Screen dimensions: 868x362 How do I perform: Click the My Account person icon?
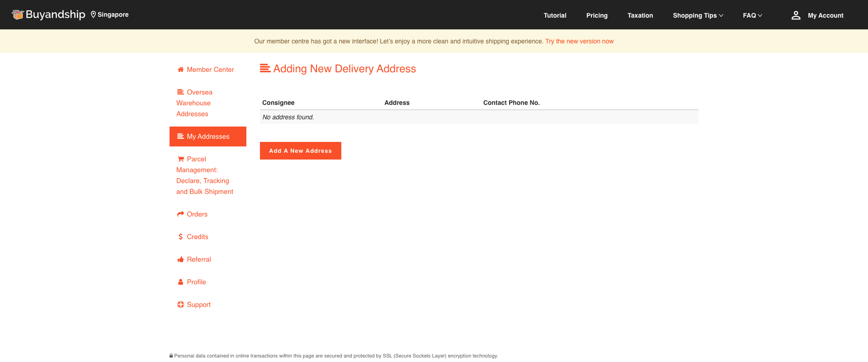coord(796,15)
